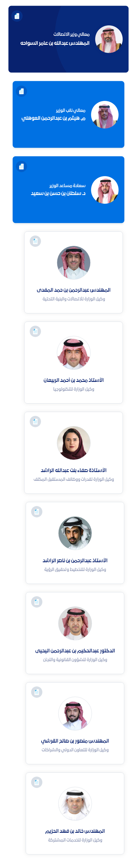This screenshot has width=137, height=868.
Task: Click Khalid bin Fahd Al-Huzaim's photo
Action: coord(75,803)
